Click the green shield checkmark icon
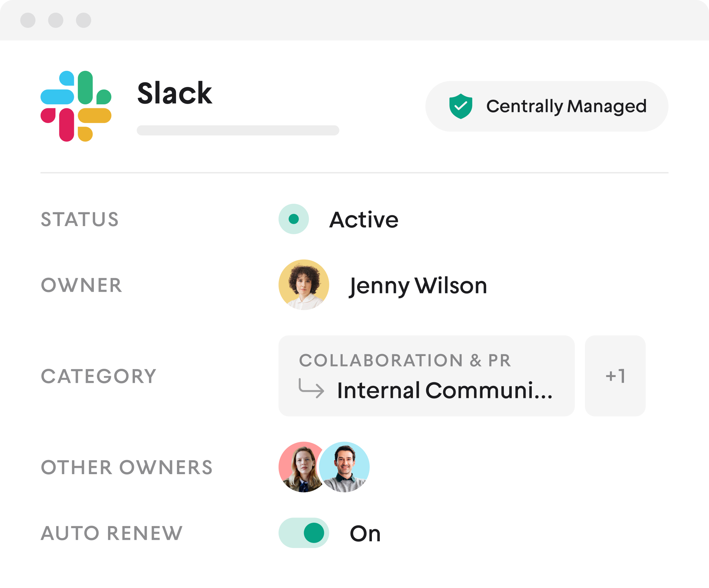 pos(461,106)
